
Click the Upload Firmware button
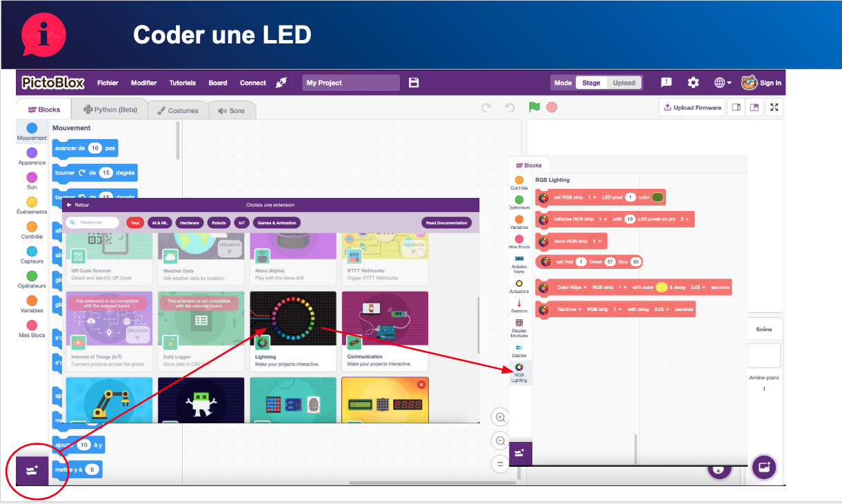coord(692,108)
